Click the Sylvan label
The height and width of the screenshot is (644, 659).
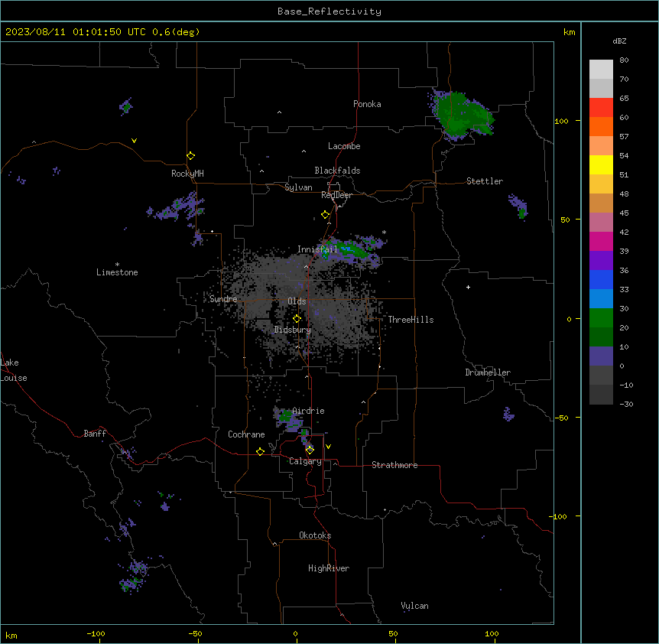(x=298, y=187)
